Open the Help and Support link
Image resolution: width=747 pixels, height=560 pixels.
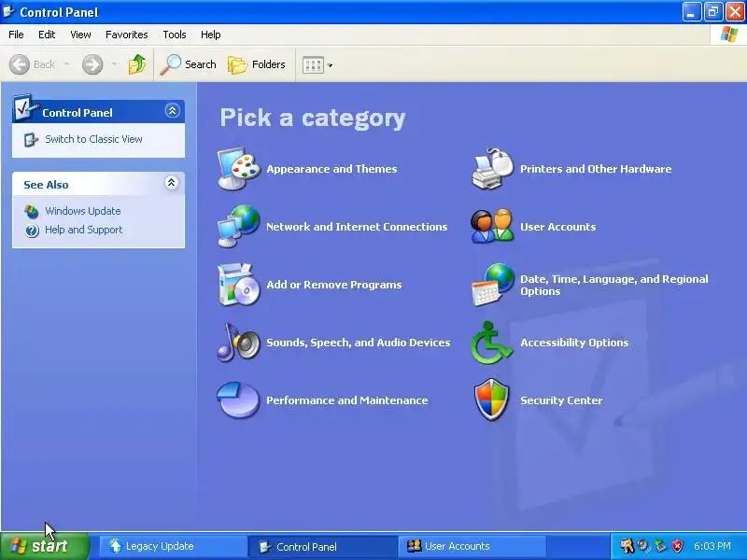[84, 230]
